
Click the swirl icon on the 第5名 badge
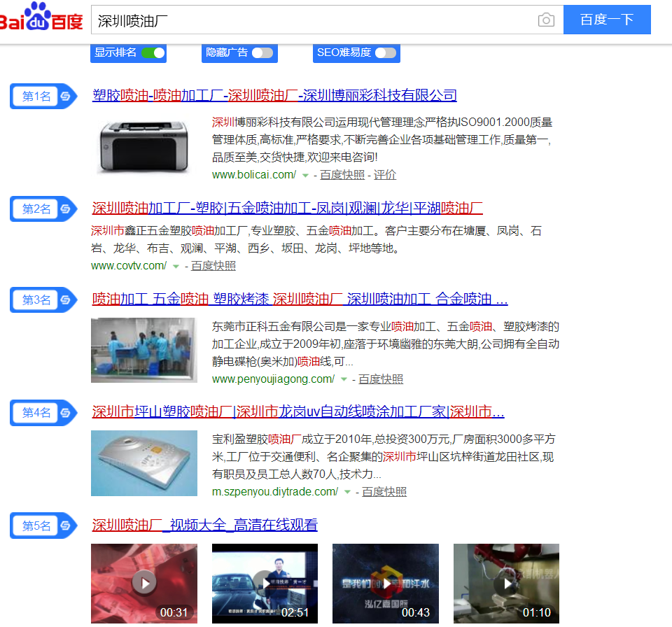65,525
